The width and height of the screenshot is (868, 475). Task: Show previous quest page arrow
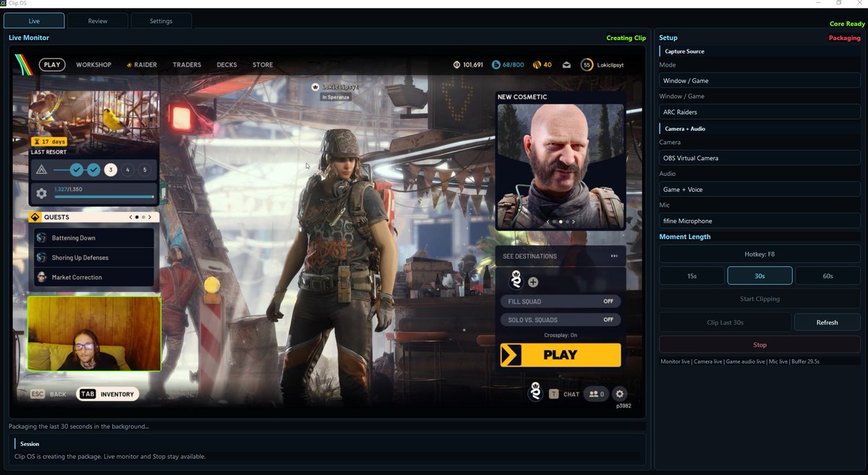130,217
